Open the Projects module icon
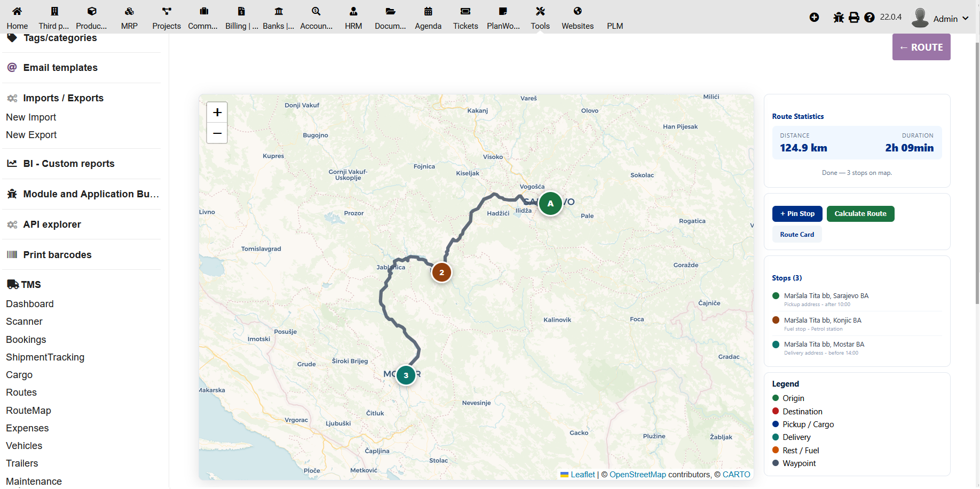 (x=167, y=11)
